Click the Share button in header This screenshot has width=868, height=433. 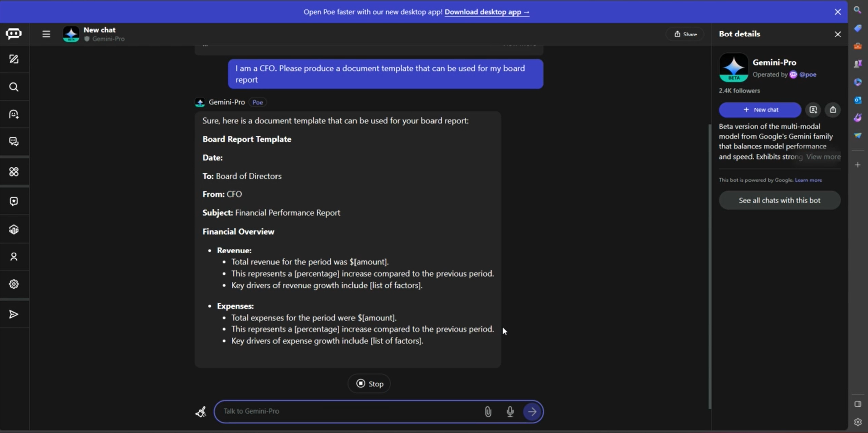[x=685, y=34]
